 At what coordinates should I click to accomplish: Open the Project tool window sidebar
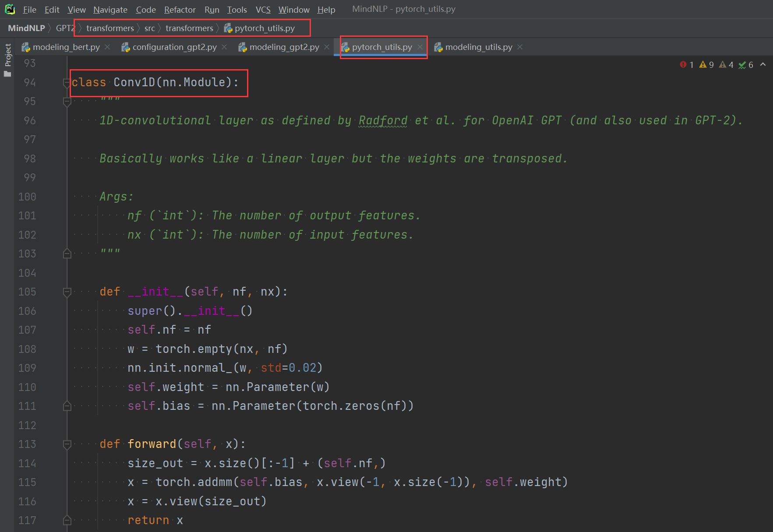[x=7, y=60]
